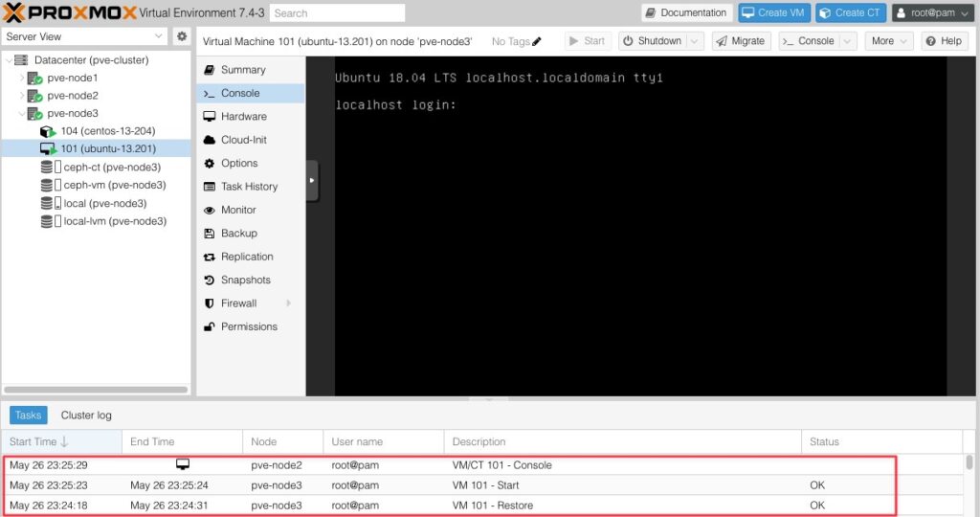Click the running VM monitor icon for 101

click(x=48, y=148)
